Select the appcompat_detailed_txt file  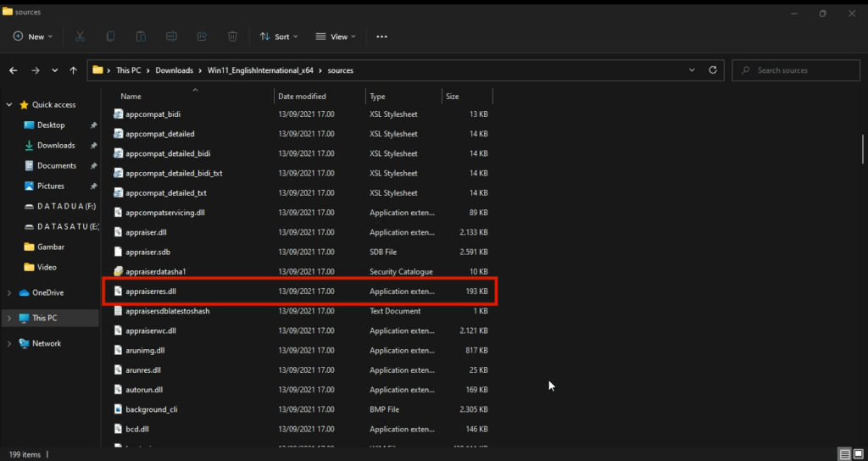tap(301, 193)
